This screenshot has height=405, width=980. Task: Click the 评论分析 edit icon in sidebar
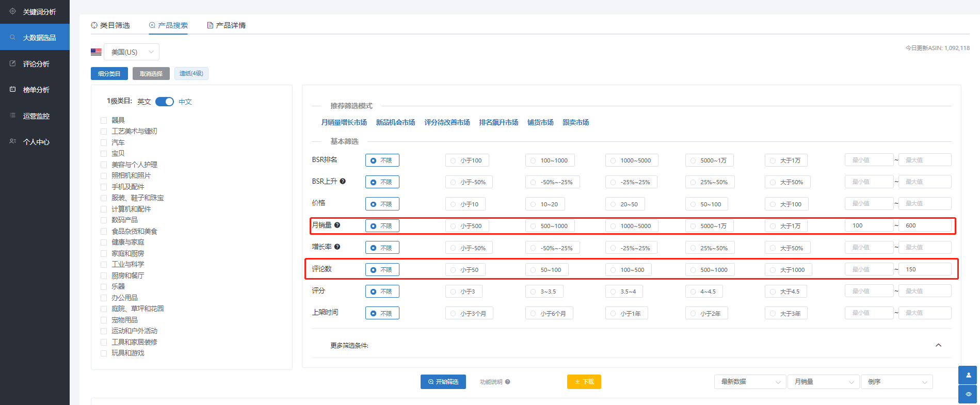click(x=13, y=63)
